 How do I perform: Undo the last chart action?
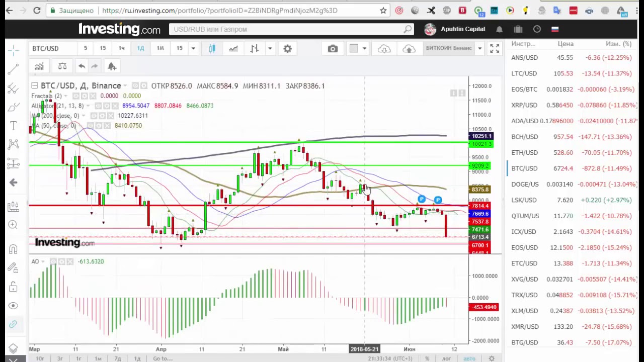tap(82, 66)
